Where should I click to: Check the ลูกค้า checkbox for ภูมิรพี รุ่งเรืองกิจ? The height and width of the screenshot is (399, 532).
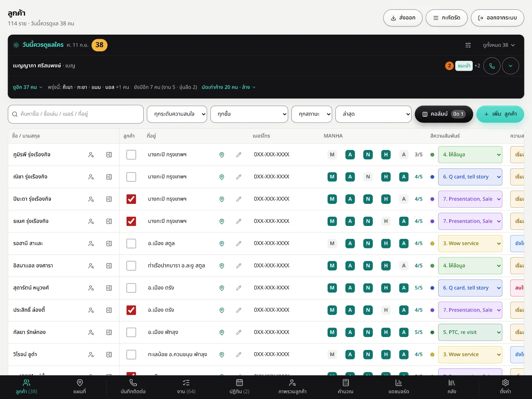(131, 155)
